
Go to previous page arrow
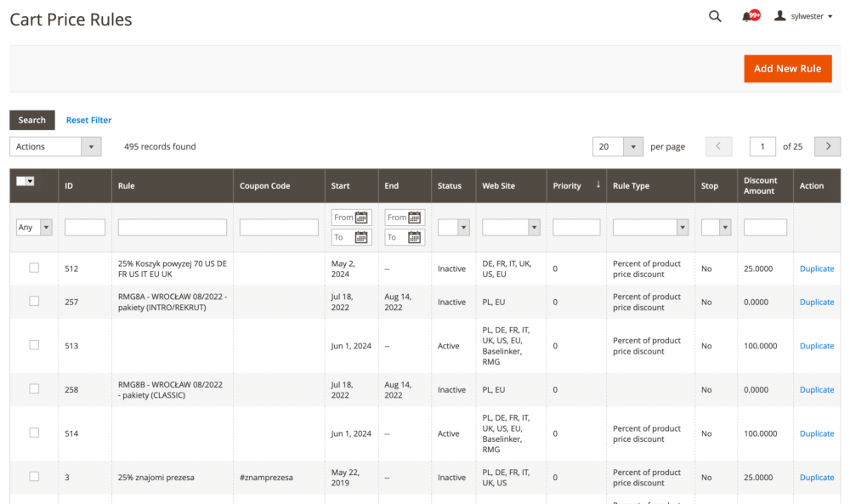point(718,146)
